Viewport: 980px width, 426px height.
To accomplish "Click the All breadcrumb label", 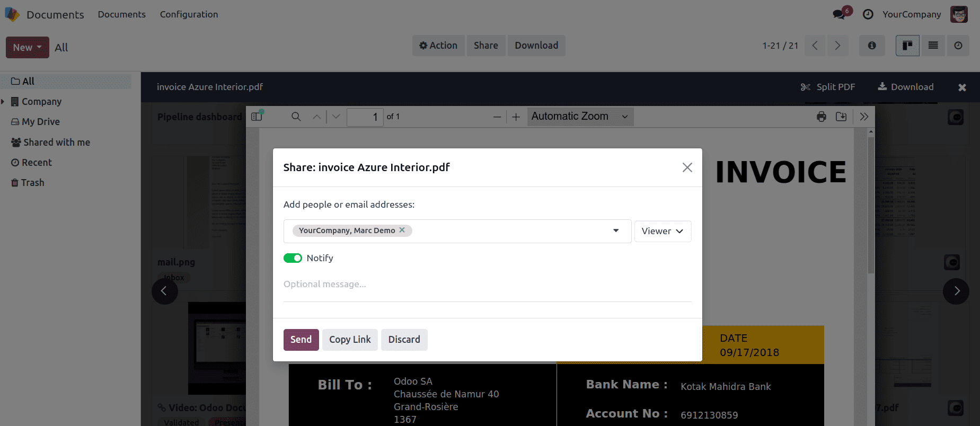I will click(x=61, y=47).
